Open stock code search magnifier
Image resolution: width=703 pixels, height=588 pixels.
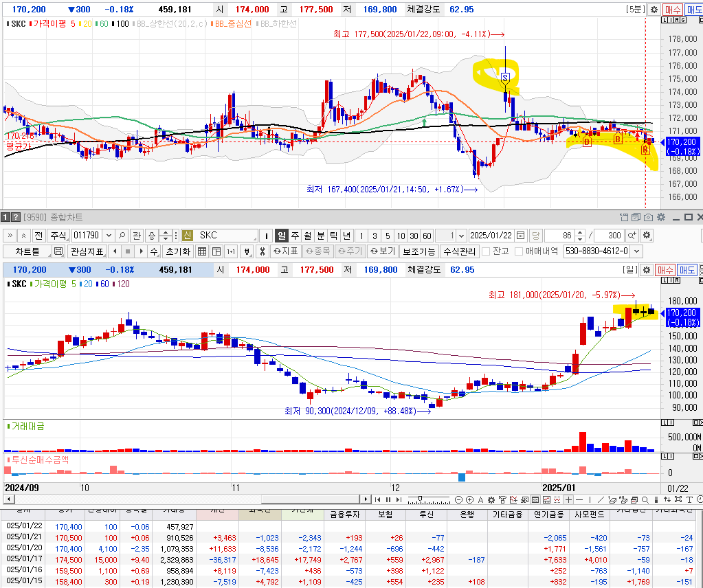click(x=121, y=236)
